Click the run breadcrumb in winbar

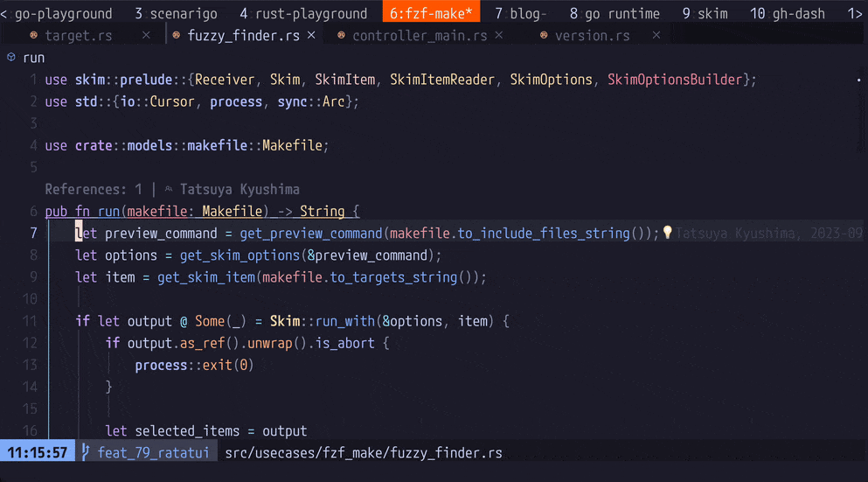(x=34, y=58)
